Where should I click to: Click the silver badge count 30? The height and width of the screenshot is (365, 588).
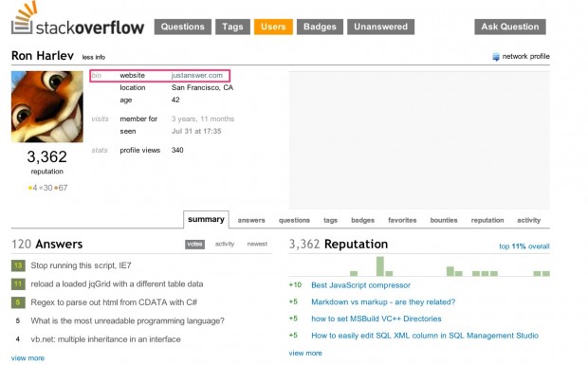(46, 188)
